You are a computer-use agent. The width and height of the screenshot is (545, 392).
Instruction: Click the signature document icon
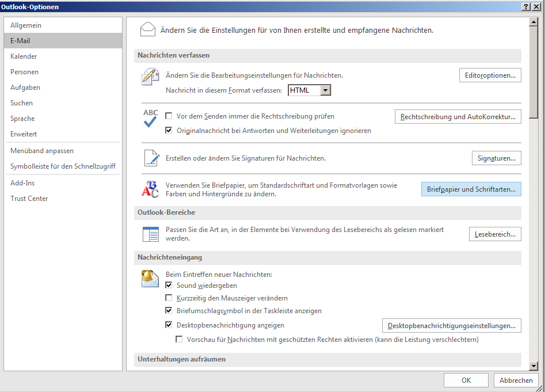pos(151,158)
